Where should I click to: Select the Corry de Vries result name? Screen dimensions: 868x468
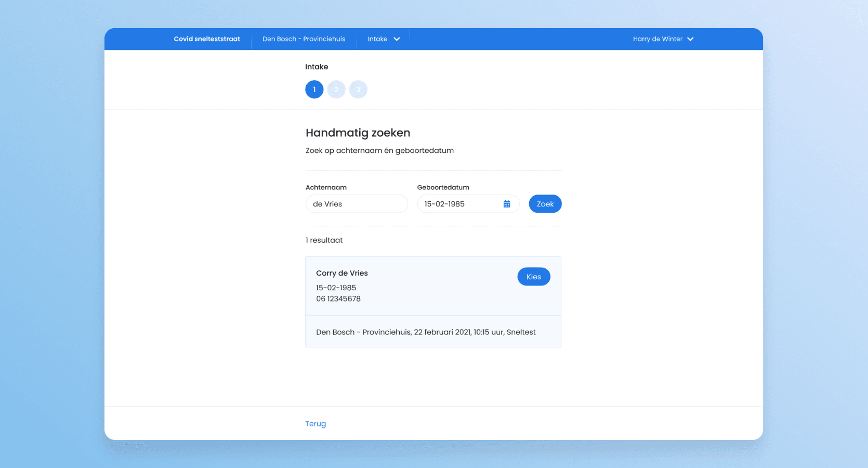coord(342,273)
